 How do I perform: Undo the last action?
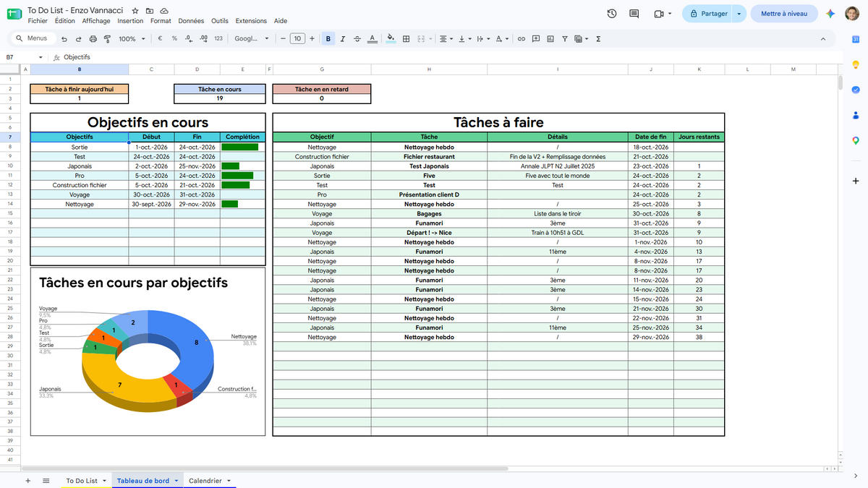point(65,39)
